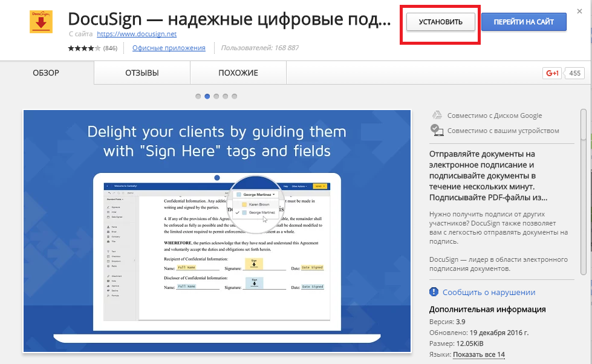Click the Пользователей: 168 887 text
The image size is (592, 364).
pos(260,48)
